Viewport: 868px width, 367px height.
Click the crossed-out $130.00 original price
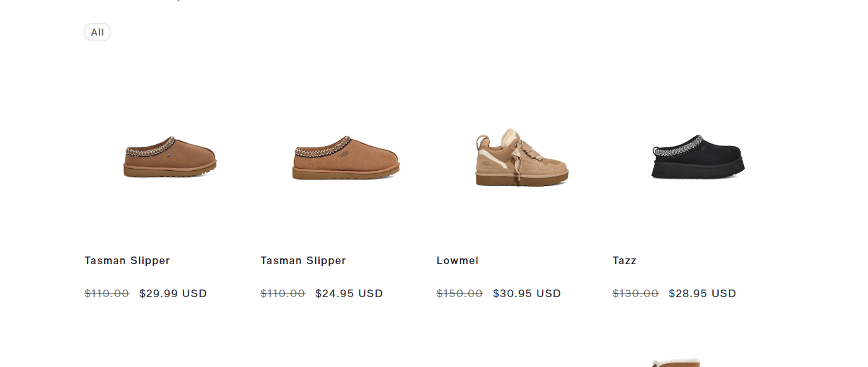pos(635,293)
